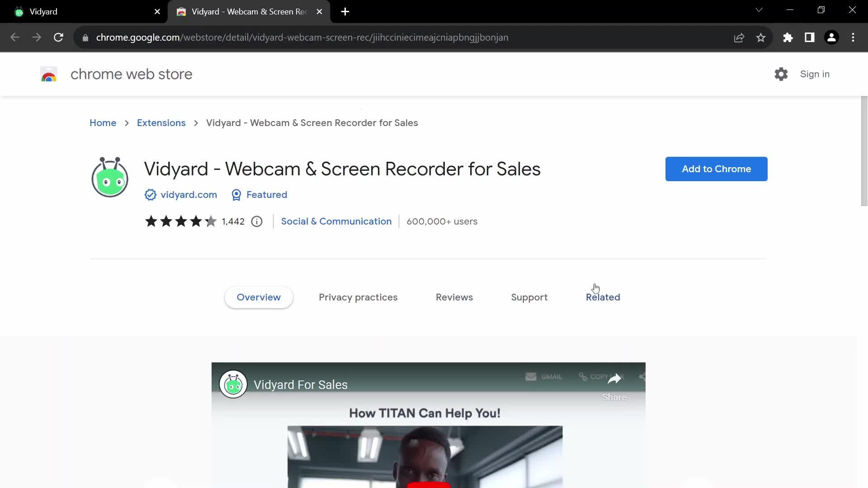Go back with the browser back arrow
The width and height of the screenshot is (868, 488).
[x=15, y=38]
